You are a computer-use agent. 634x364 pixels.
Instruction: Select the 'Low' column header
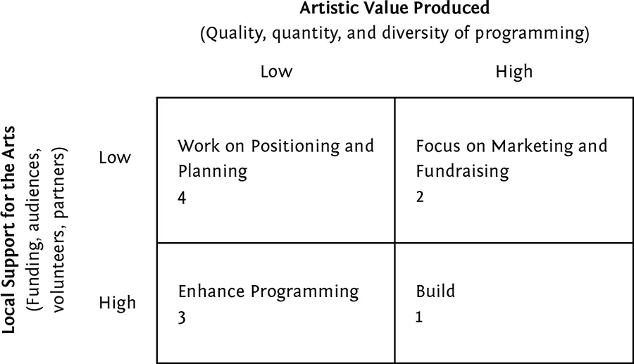pyautogui.click(x=276, y=71)
